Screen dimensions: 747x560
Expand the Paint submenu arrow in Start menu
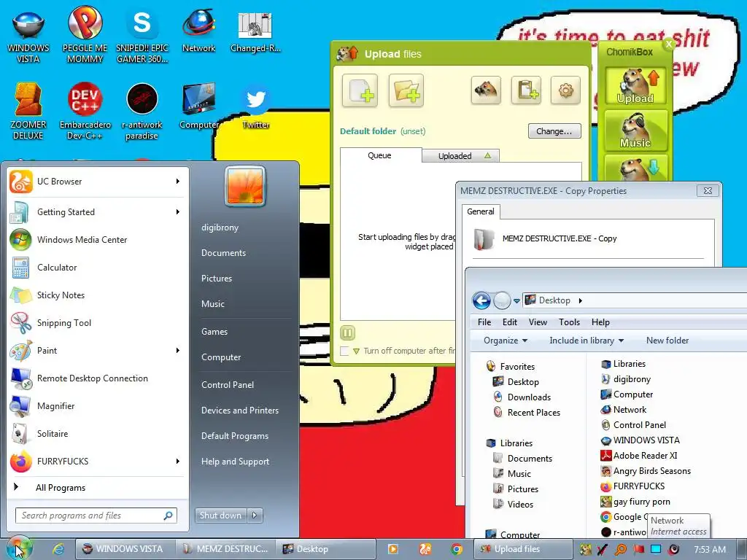coord(178,351)
